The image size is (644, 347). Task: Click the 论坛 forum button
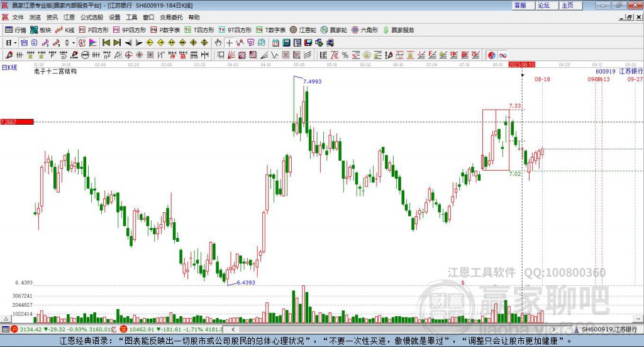(x=547, y=5)
